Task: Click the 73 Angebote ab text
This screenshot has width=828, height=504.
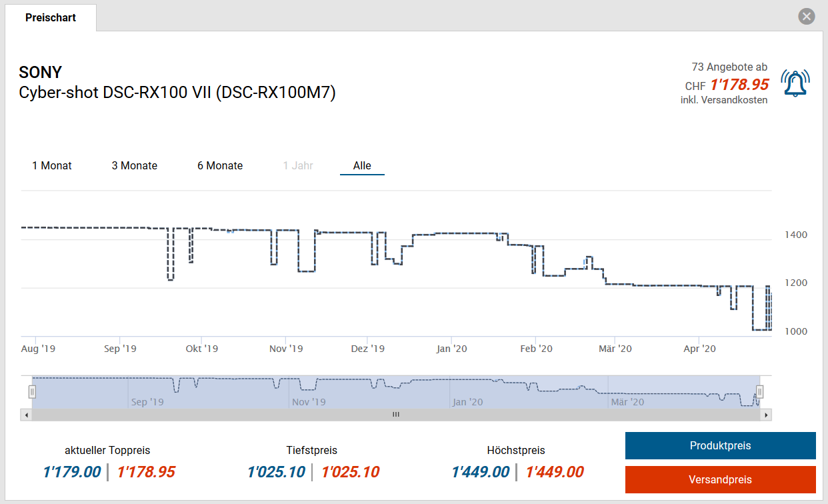Action: 729,67
